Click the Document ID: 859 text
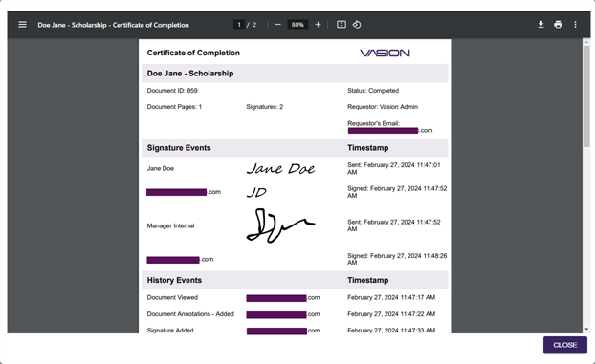 (x=172, y=91)
